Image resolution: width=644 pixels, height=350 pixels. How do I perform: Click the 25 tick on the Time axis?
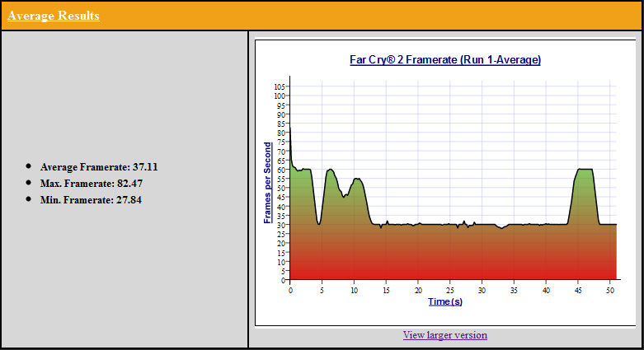pos(449,290)
